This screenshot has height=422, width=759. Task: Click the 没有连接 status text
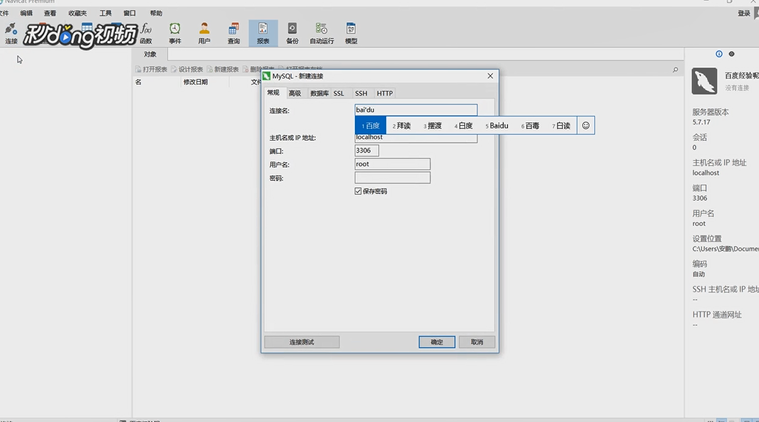pyautogui.click(x=737, y=88)
